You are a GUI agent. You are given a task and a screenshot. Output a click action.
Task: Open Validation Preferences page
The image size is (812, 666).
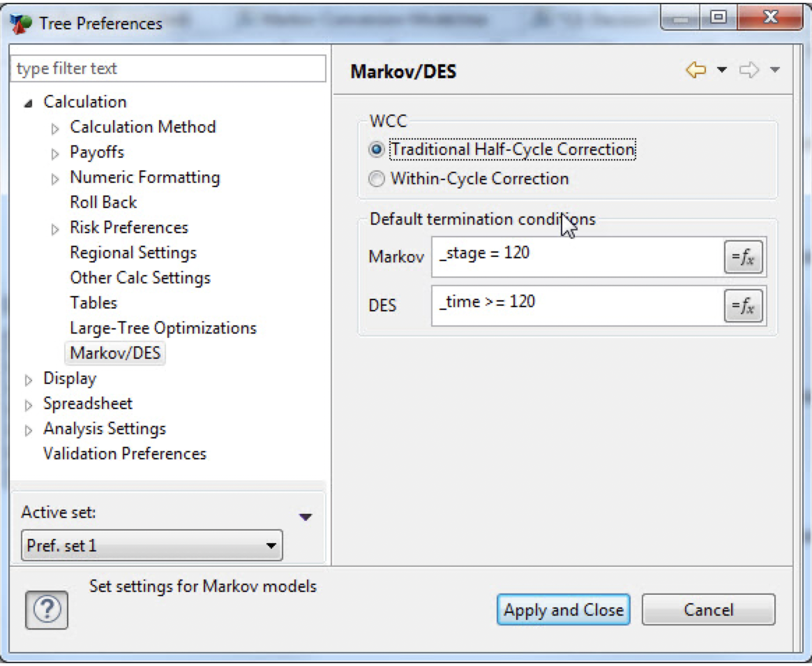tap(125, 454)
